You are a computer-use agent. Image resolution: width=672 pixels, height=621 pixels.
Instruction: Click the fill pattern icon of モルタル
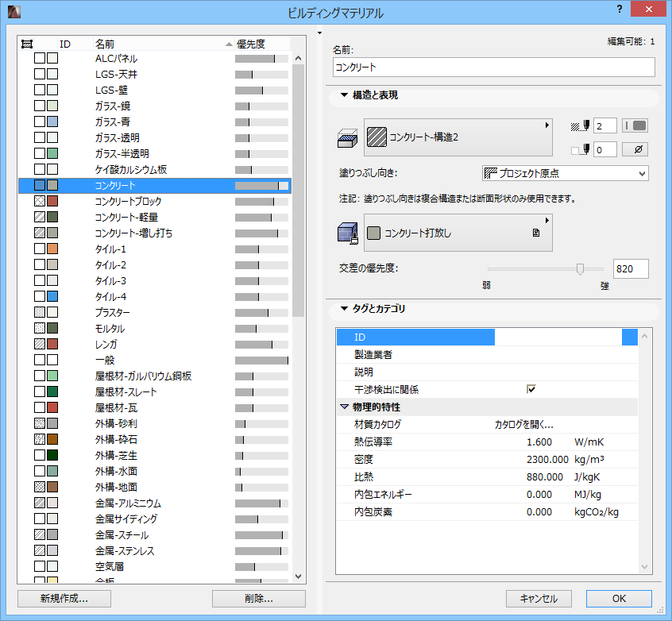coord(40,328)
